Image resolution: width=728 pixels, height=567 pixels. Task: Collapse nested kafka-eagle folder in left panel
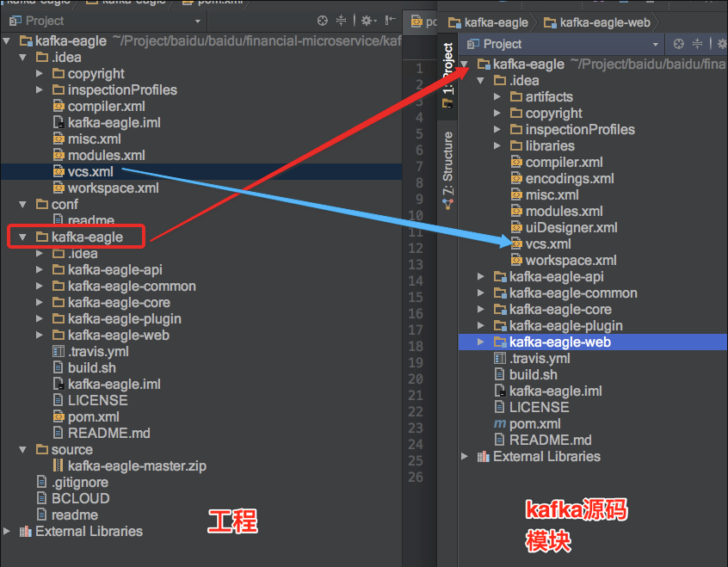[x=22, y=237]
